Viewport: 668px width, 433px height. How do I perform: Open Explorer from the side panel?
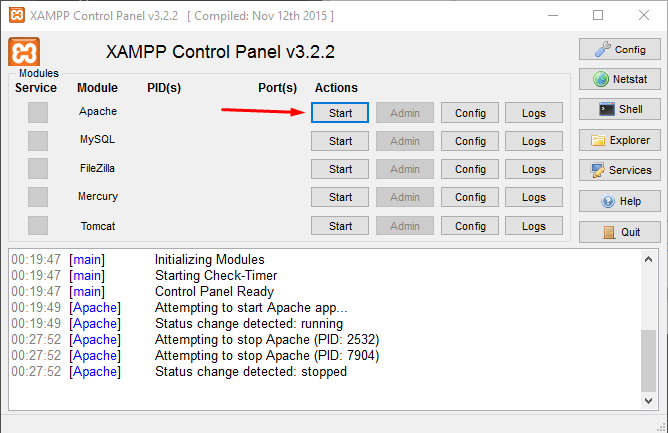coord(619,140)
